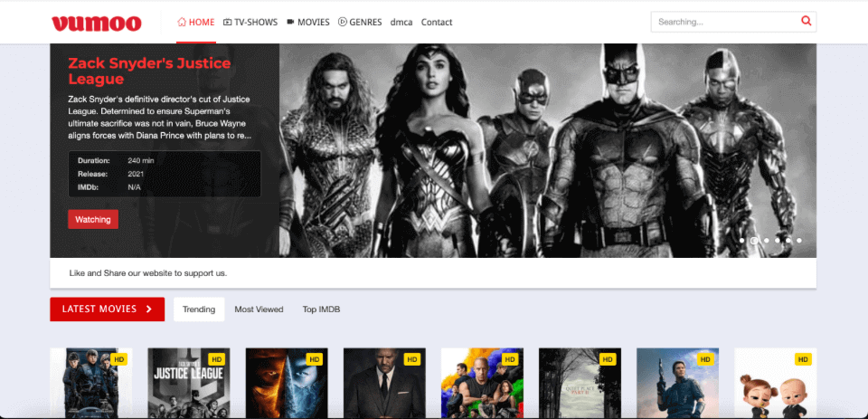Click the vumoo logo

[x=97, y=23]
